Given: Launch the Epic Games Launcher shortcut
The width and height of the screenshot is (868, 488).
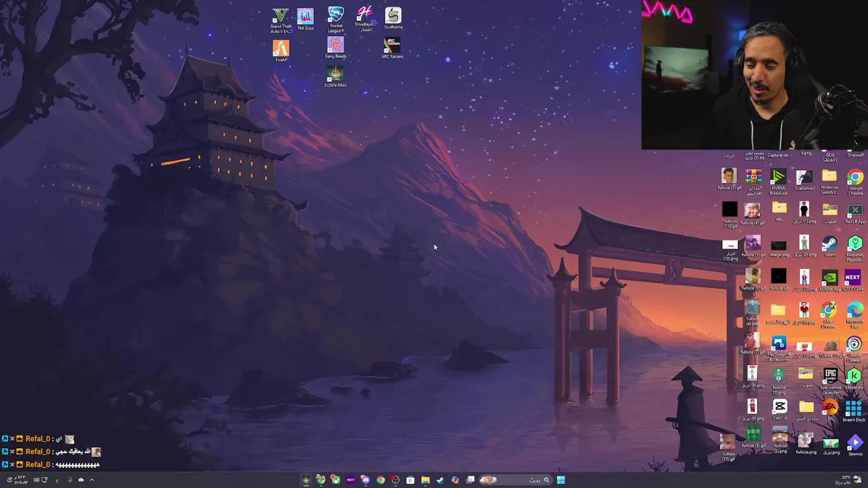Looking at the screenshot, I should [x=830, y=381].
